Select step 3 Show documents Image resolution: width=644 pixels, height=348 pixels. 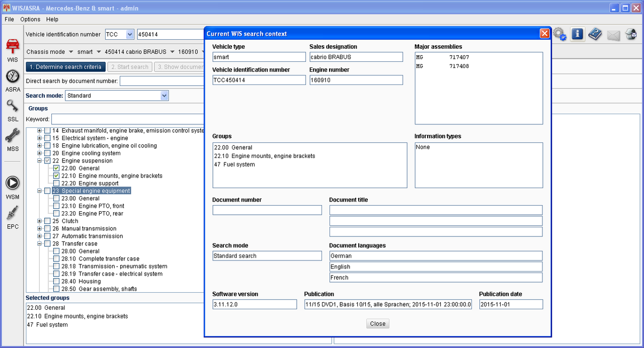[179, 67]
